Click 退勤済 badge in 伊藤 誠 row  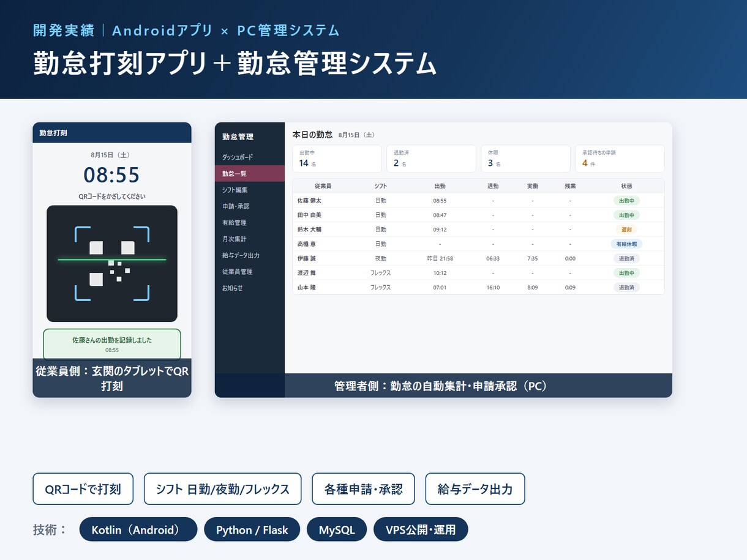(626, 258)
